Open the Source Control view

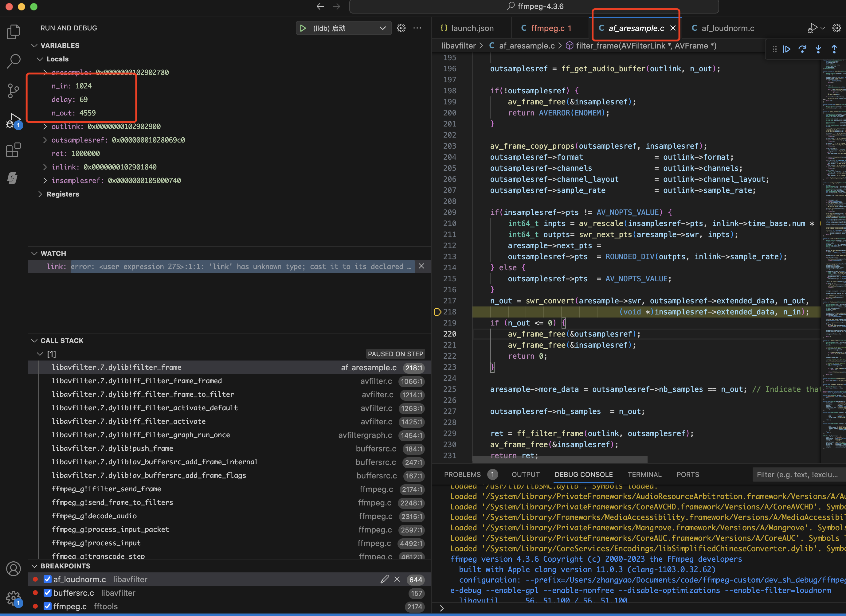pos(14,91)
